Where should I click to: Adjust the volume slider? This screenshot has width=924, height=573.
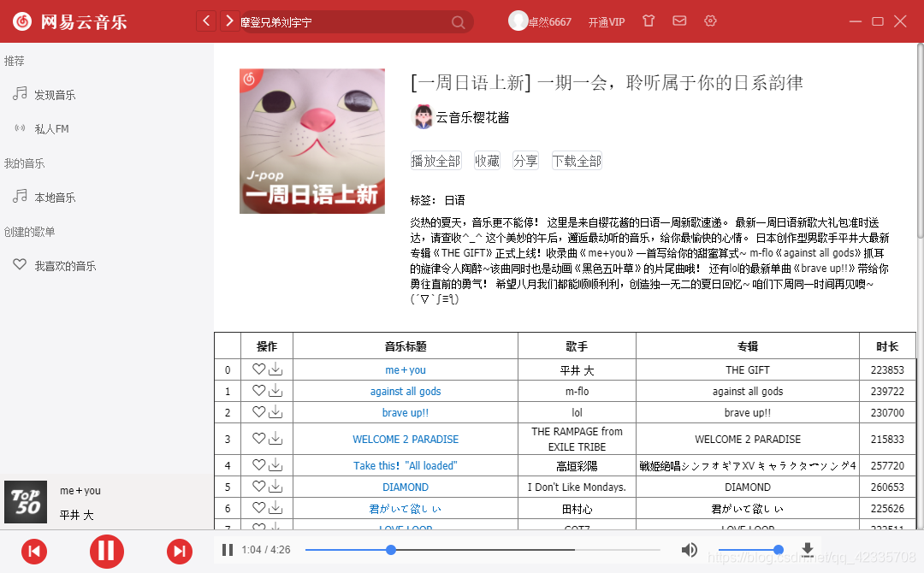pyautogui.click(x=751, y=550)
